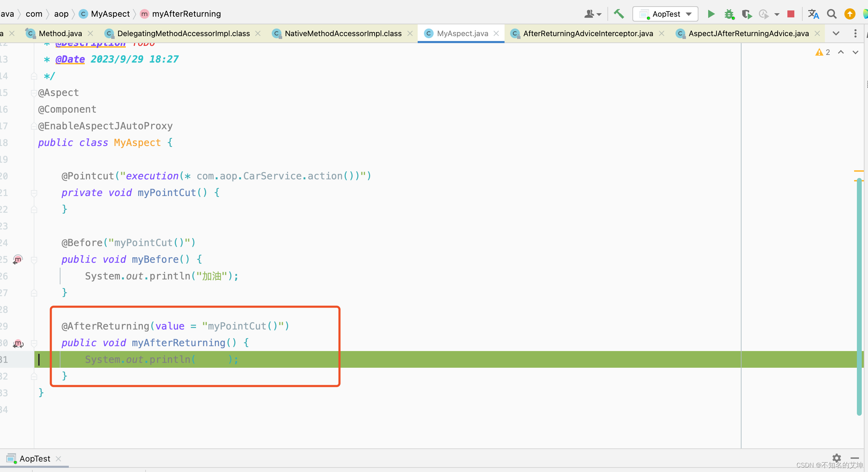Open the run tool window settings gear
This screenshot has height=472, width=868.
836,458
